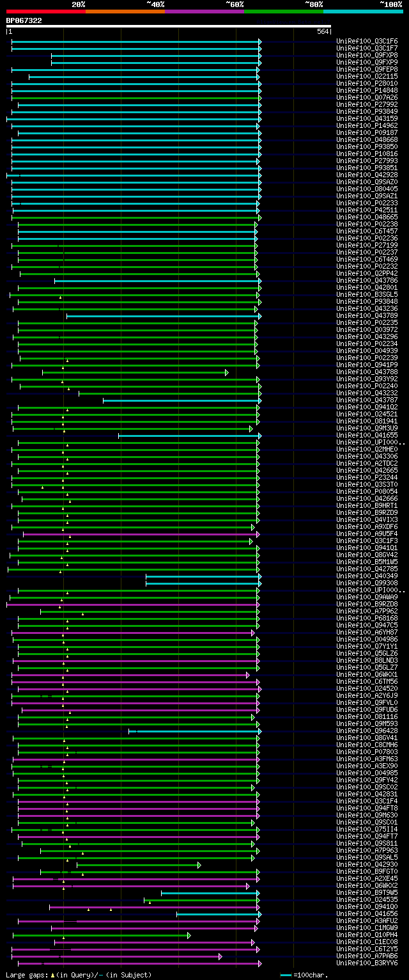
Task: Click entry UniRef100_Q99308
Action: point(367,583)
